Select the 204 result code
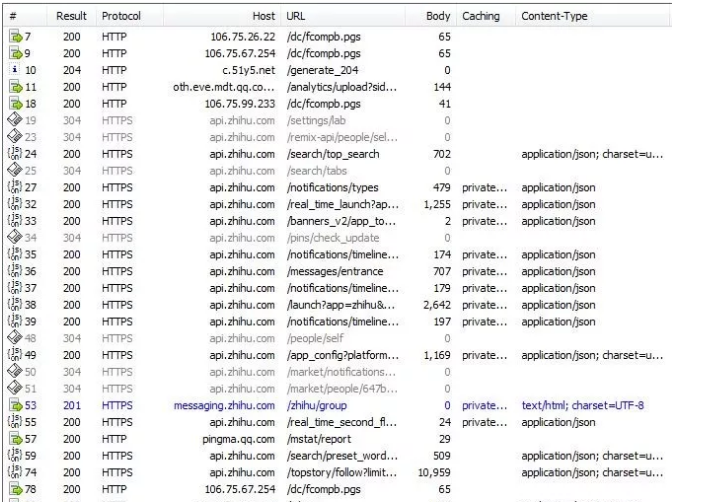This screenshot has height=502, width=712. click(72, 70)
